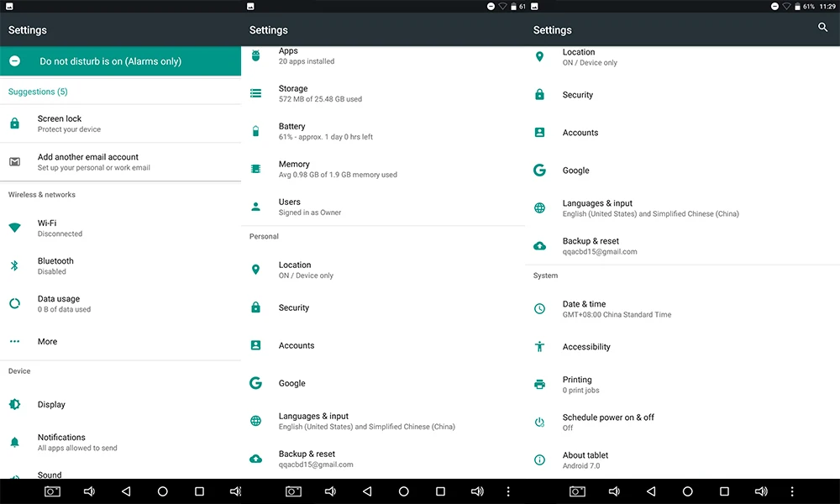
Task: Tap the Users person icon
Action: [256, 207]
